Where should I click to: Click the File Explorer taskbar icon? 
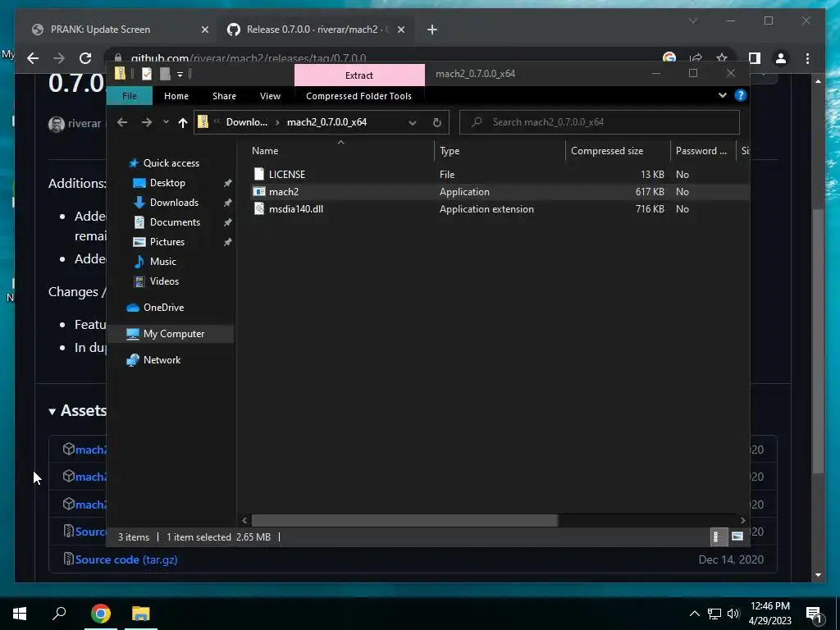[x=140, y=614]
